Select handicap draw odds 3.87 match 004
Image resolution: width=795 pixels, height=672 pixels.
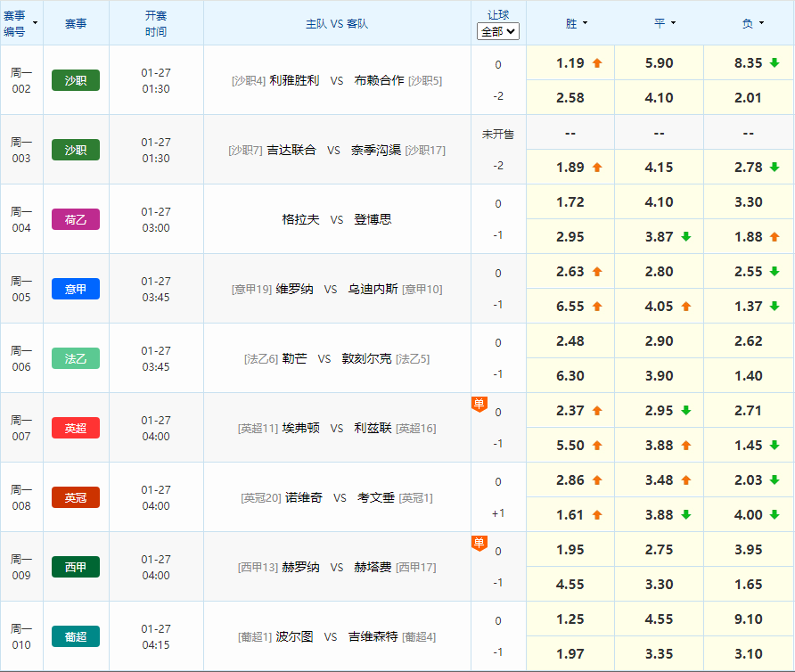tap(660, 236)
